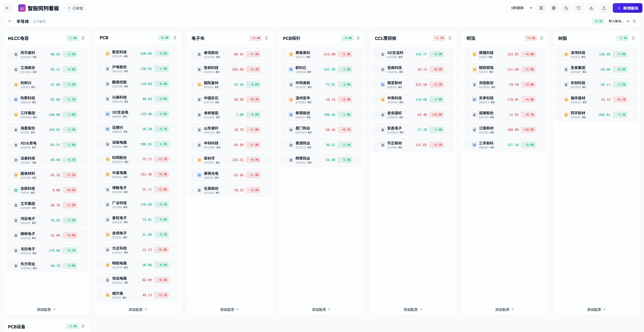The image size is (644, 332).
Task: Open 添加股票 dropdown under 铜箔
Action: pyautogui.click(x=505, y=310)
